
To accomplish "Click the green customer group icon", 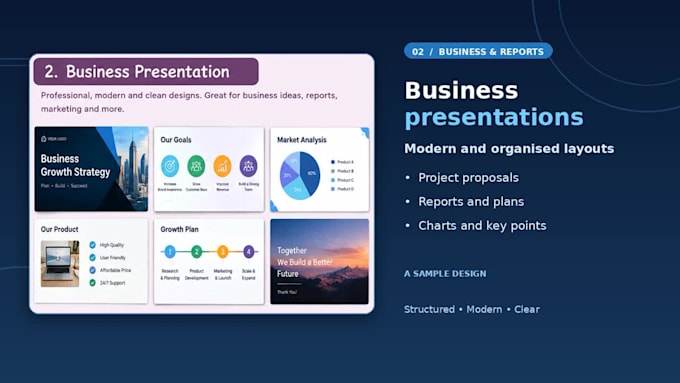I will pyautogui.click(x=196, y=166).
